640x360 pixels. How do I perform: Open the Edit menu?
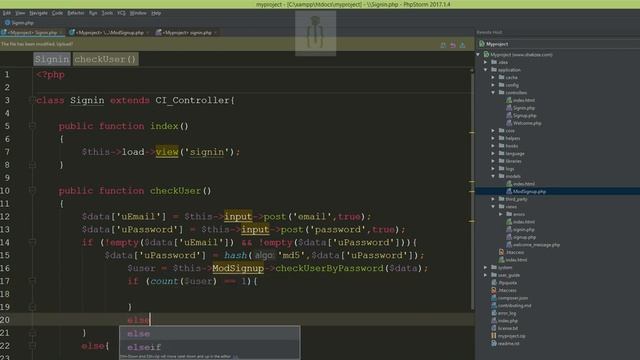7,13
